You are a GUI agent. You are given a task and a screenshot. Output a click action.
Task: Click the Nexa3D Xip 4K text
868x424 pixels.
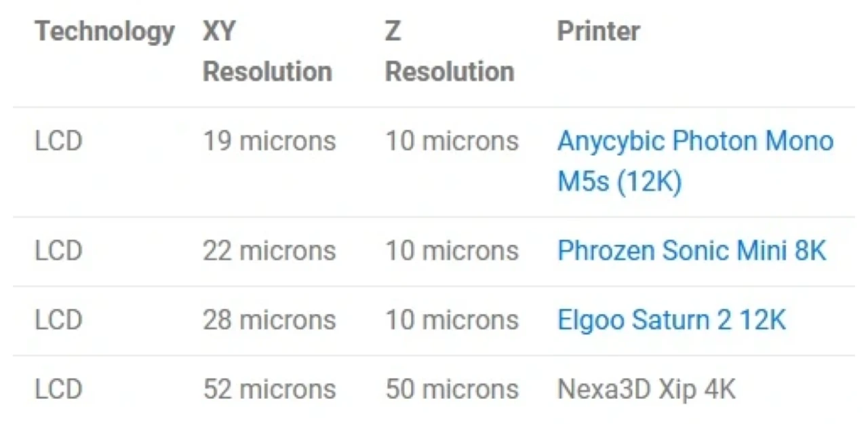[x=646, y=389]
